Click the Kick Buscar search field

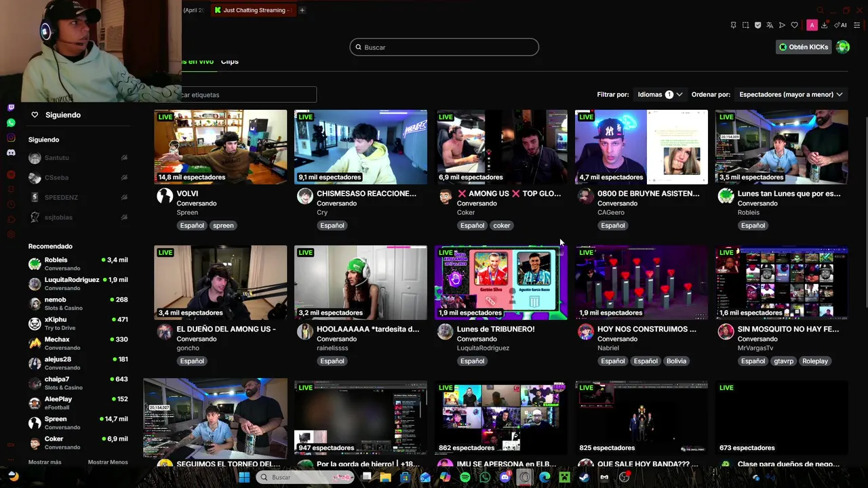pos(444,47)
